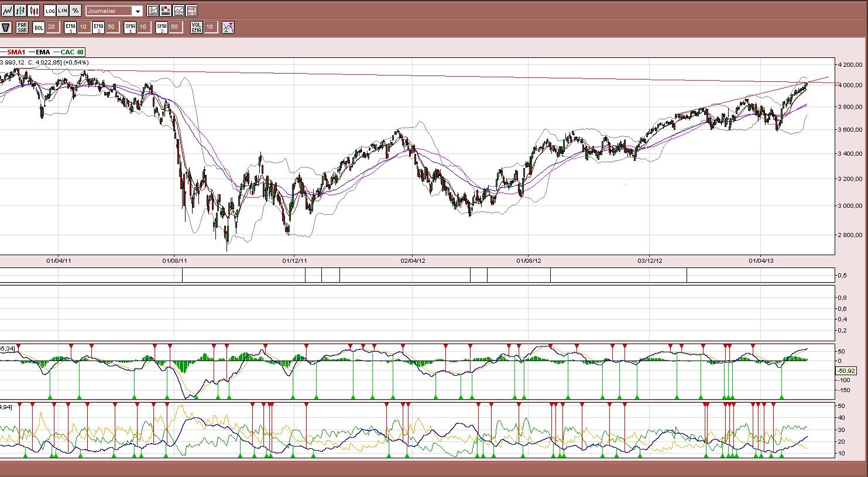The height and width of the screenshot is (477, 868).
Task: Open the chart color settings icon
Action: [x=166, y=11]
